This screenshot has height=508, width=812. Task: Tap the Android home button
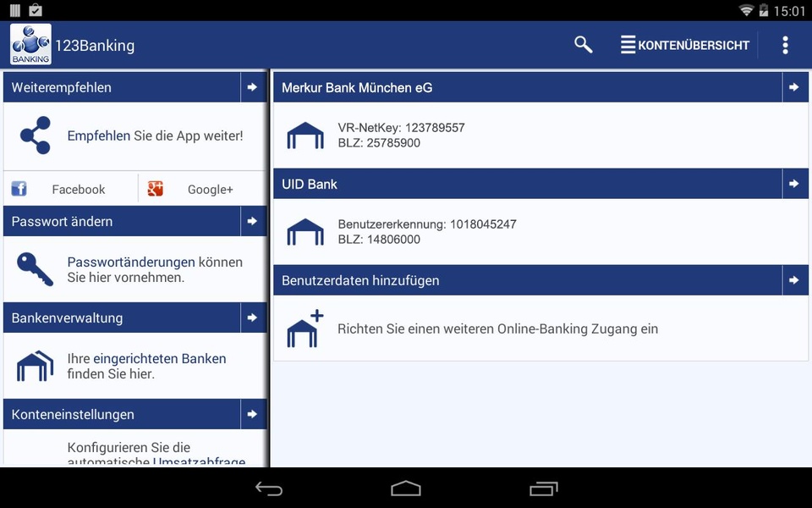click(406, 489)
